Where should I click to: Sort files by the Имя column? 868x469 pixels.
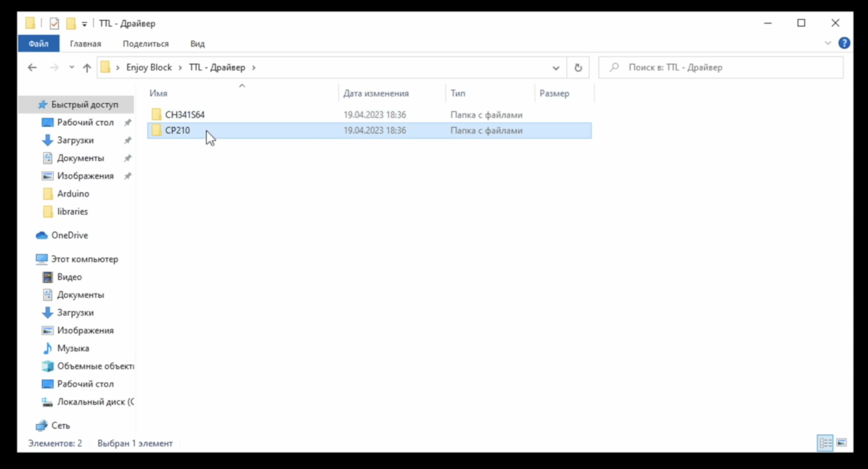pos(158,93)
